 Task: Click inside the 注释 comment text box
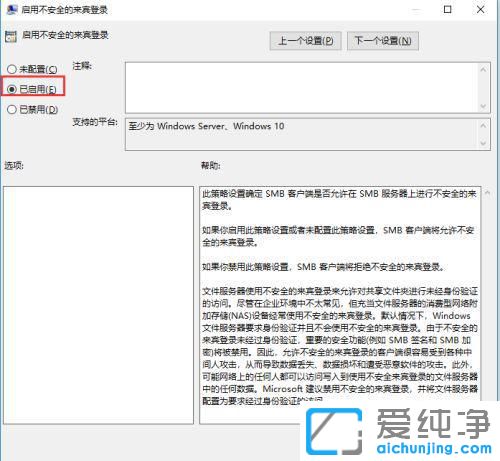tap(301, 88)
